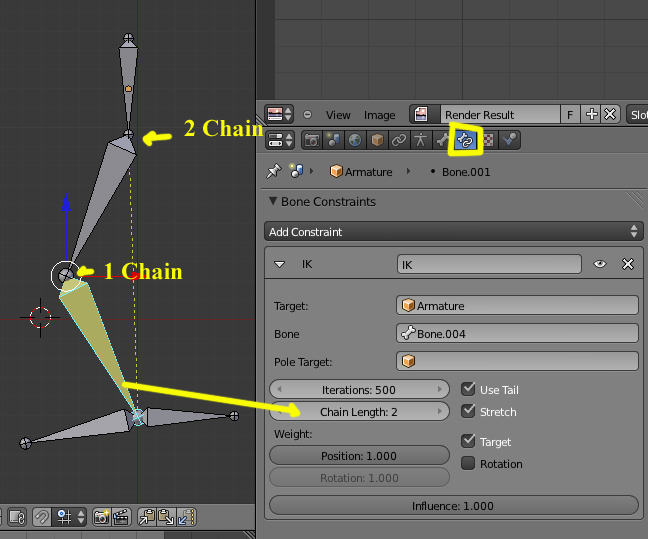
Task: Collapse the image editor header menus
Action: click(307, 114)
